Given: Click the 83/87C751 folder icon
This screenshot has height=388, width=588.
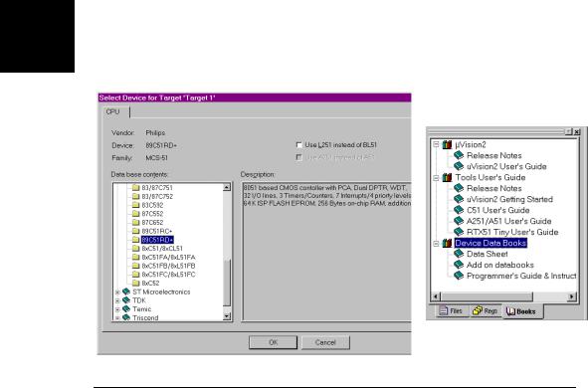Looking at the screenshot, I should click(135, 188).
